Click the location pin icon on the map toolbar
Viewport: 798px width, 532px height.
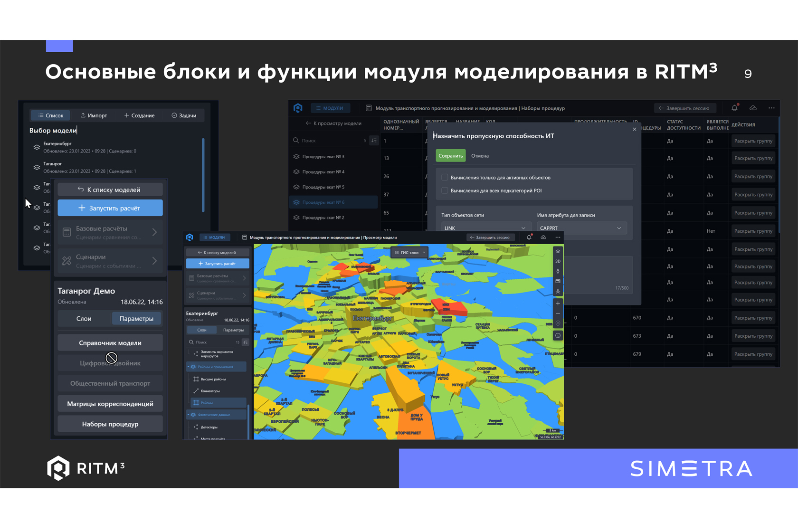(558, 323)
